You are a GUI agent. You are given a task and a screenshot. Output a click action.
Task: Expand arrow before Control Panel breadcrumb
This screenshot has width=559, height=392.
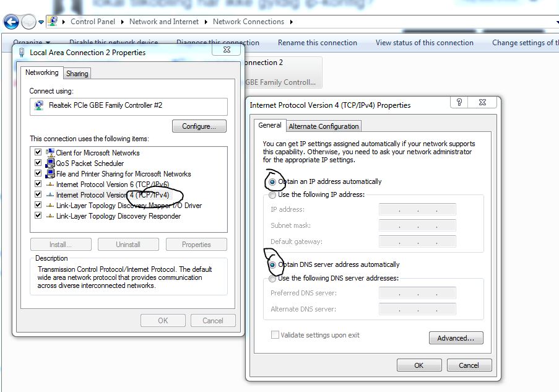pyautogui.click(x=64, y=22)
